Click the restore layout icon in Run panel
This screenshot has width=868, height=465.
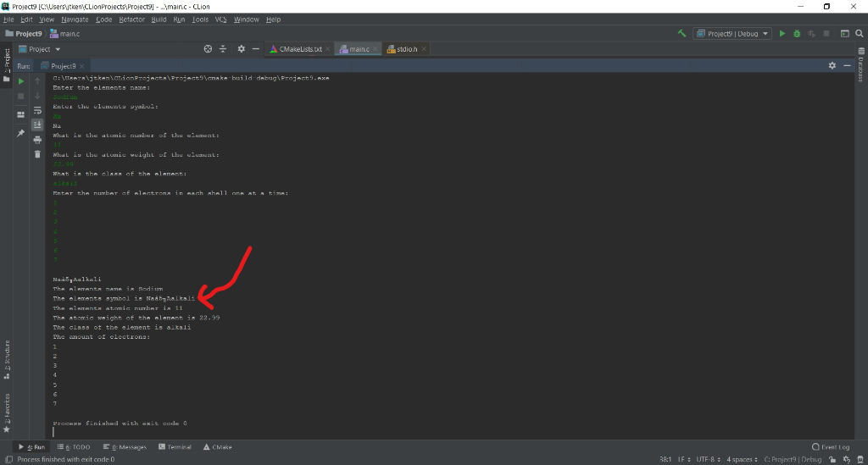[21, 114]
